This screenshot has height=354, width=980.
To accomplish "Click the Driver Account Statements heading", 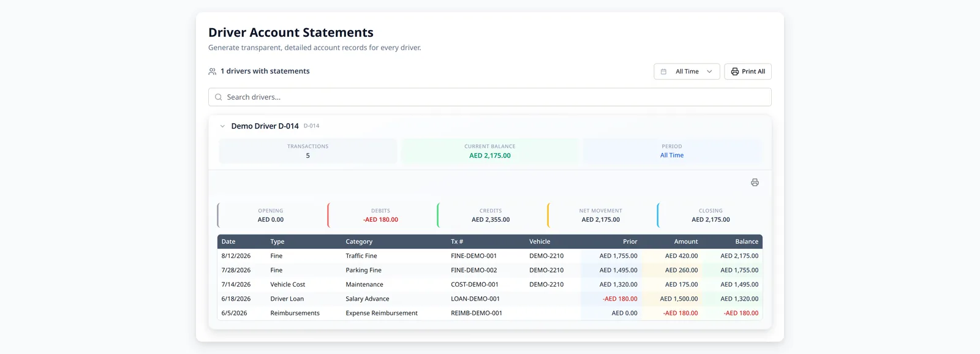I will pyautogui.click(x=291, y=32).
